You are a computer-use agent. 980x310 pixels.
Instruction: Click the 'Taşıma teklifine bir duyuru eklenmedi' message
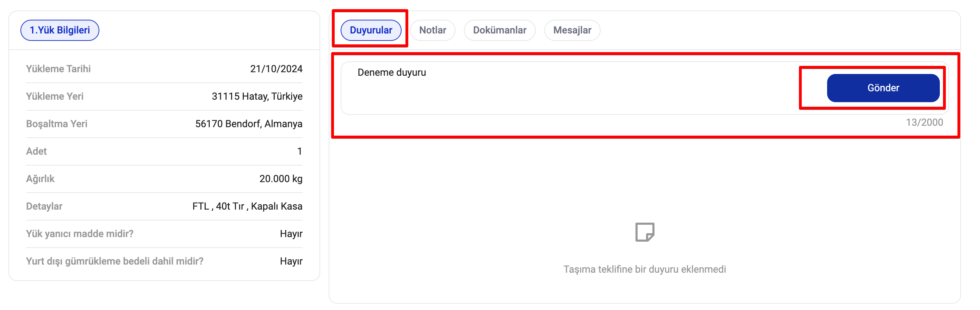tap(644, 269)
